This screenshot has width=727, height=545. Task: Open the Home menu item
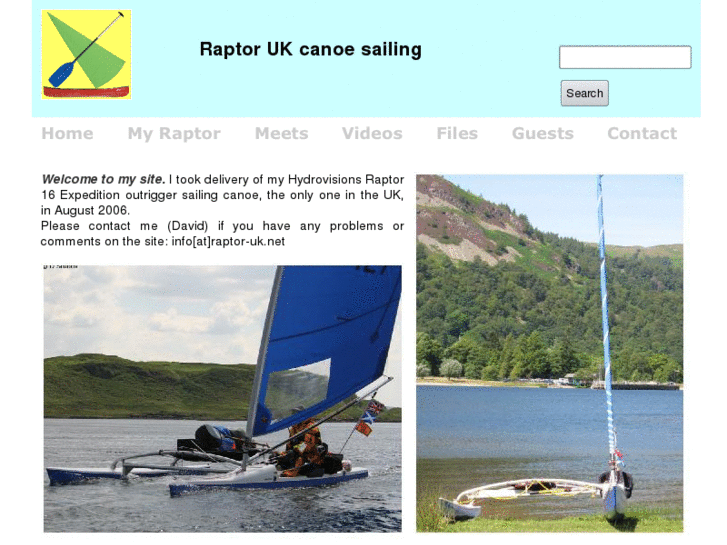pos(67,134)
